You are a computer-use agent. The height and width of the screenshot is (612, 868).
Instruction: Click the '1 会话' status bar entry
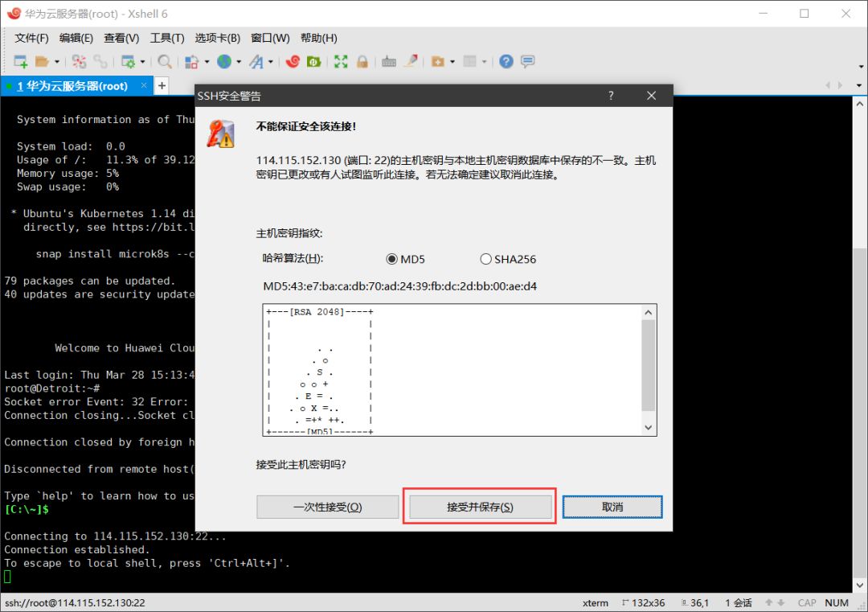click(739, 602)
